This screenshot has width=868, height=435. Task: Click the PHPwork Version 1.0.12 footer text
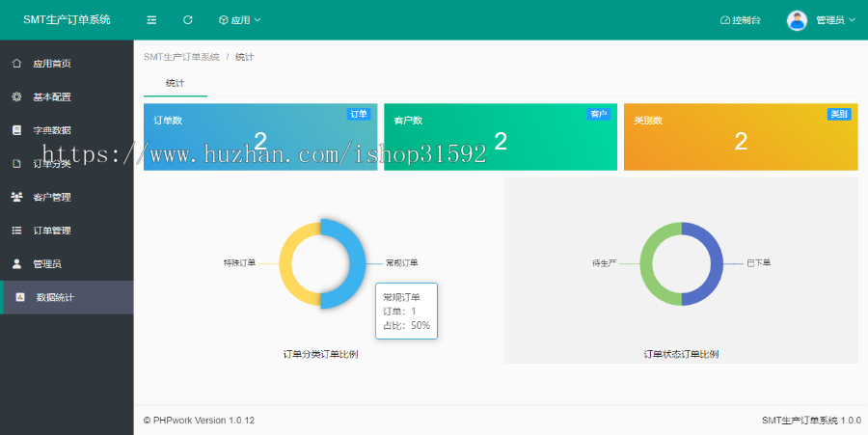200,421
